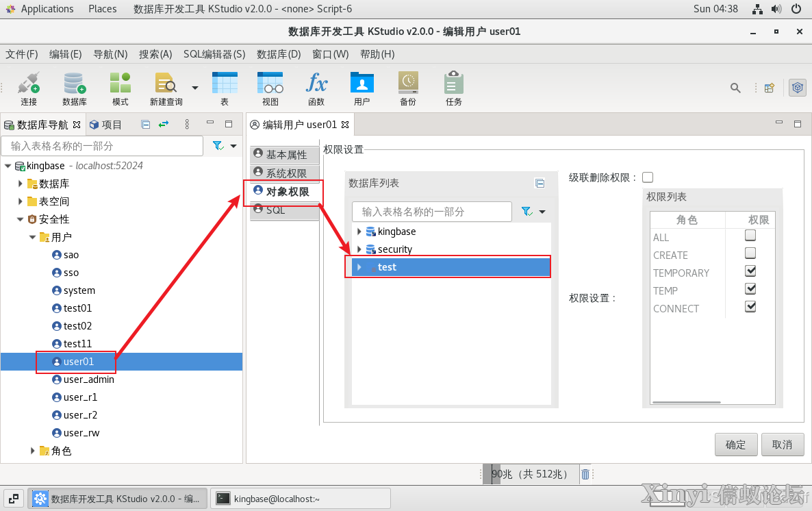Open the 导航(N) menu
Screen dimensions: 812x511
(110, 54)
